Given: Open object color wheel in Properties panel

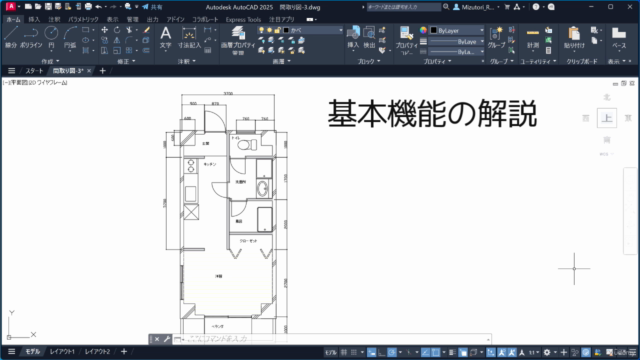Looking at the screenshot, I should coord(423,30).
